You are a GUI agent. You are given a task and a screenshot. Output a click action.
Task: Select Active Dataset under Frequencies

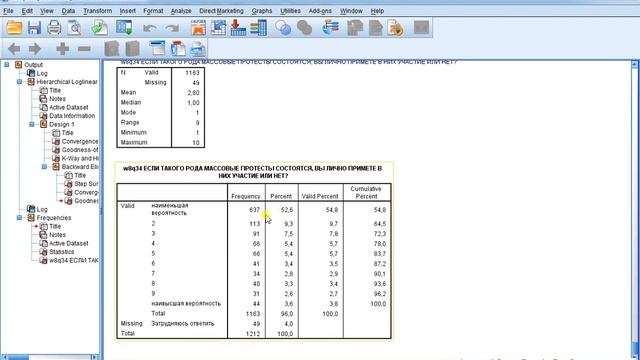pyautogui.click(x=69, y=243)
